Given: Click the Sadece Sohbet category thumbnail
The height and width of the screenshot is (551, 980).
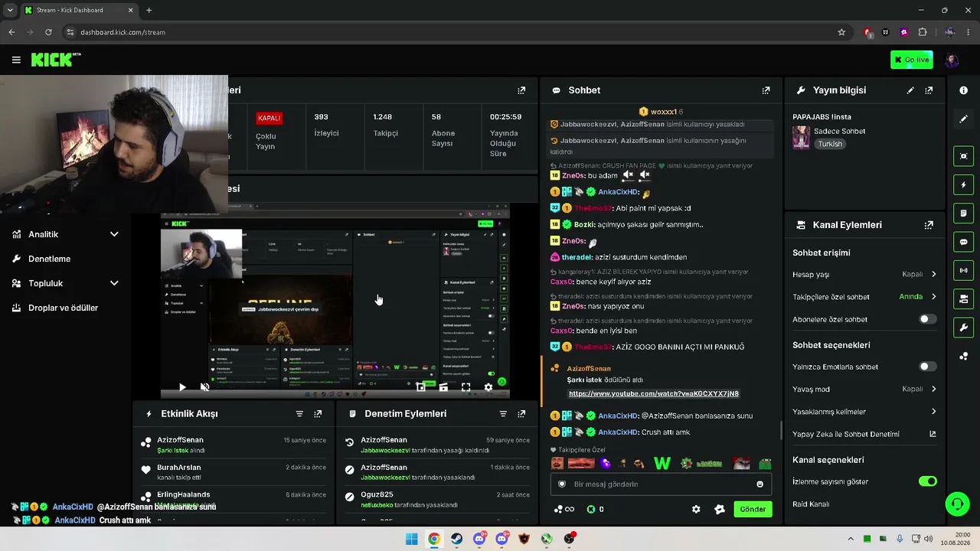Looking at the screenshot, I should tap(802, 137).
